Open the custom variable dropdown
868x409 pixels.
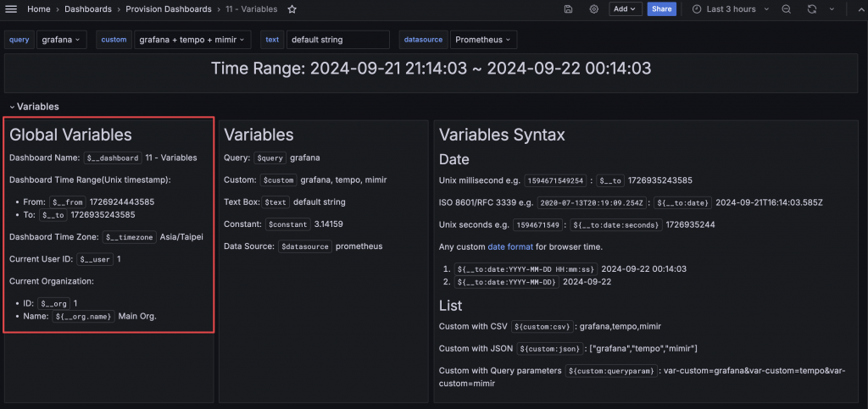[x=192, y=40]
